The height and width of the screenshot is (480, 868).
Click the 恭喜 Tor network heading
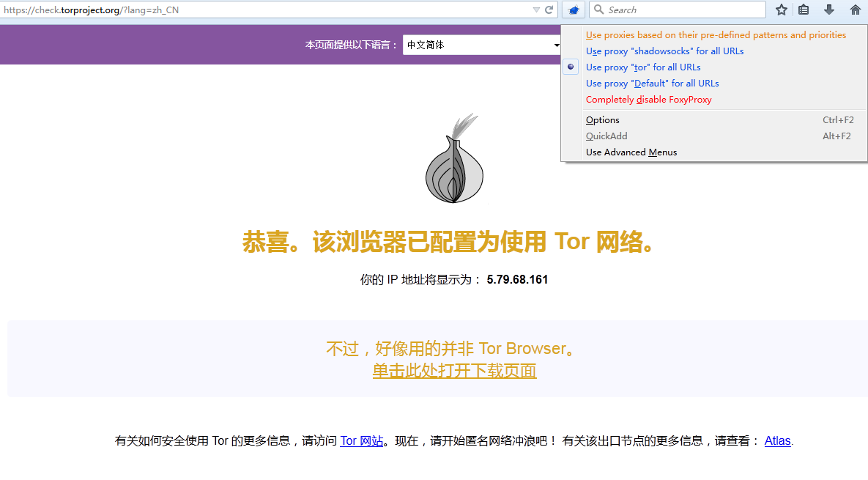(x=448, y=242)
